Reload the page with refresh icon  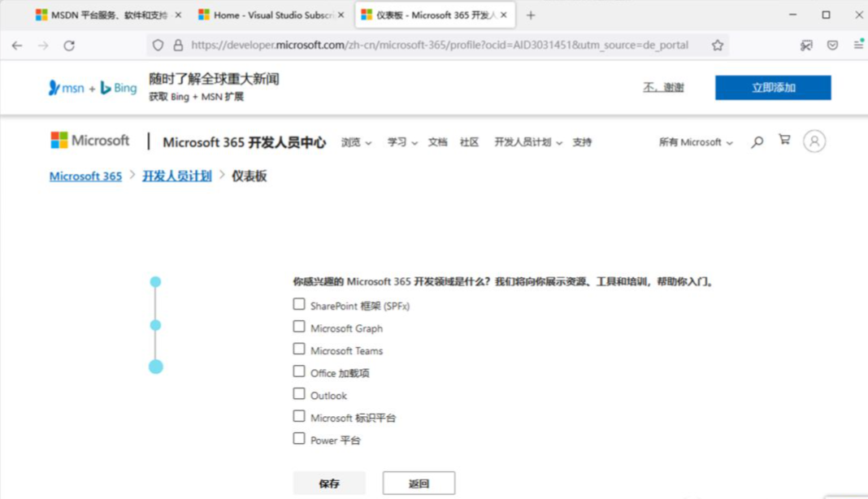coord(69,46)
